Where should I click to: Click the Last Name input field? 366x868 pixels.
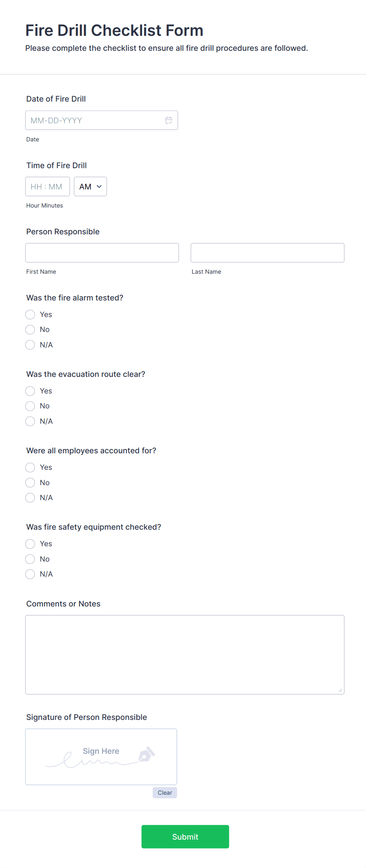click(x=267, y=253)
